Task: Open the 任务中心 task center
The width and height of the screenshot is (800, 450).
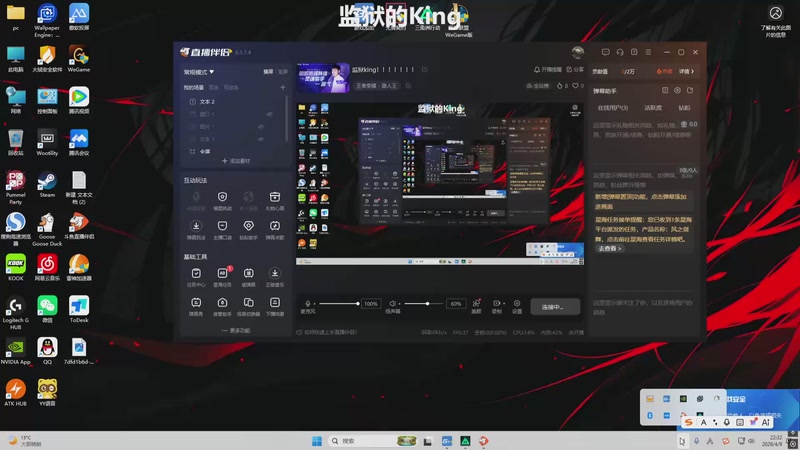Action: click(196, 277)
